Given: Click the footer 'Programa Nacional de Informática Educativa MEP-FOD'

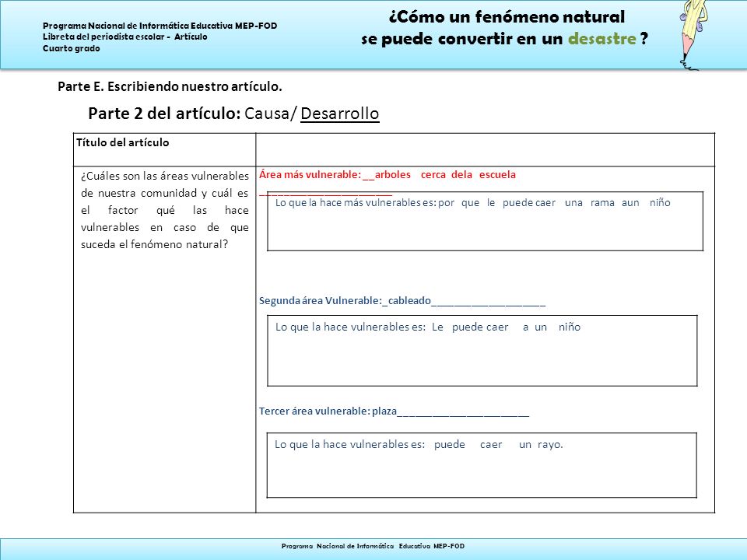Looking at the screenshot, I should click(x=373, y=546).
